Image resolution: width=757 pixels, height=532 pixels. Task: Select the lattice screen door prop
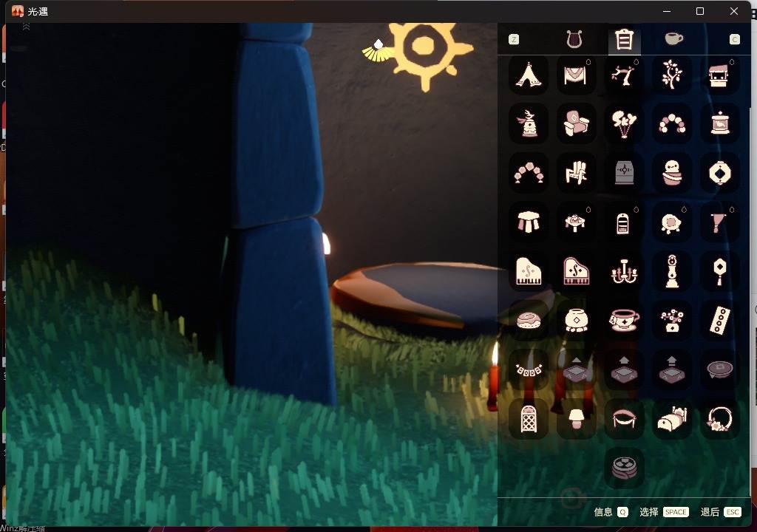(x=528, y=418)
